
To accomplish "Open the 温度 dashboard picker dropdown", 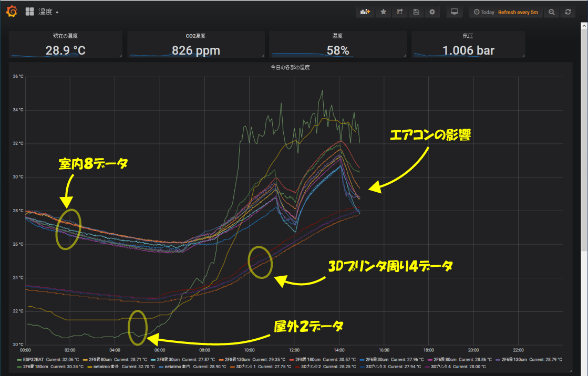I will click(48, 12).
